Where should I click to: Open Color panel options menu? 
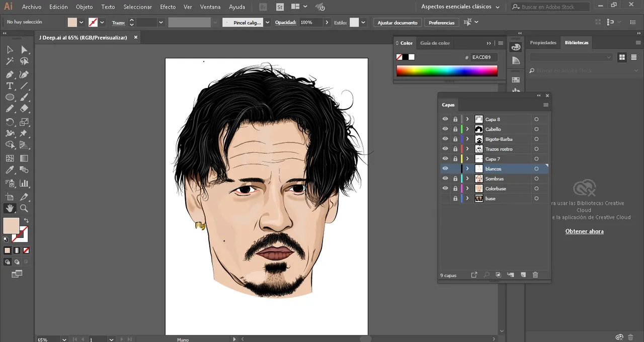coord(501,43)
